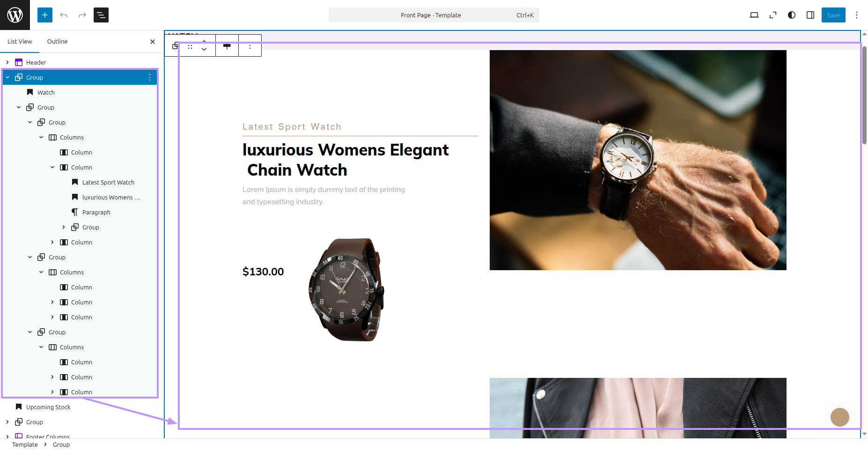Viewport: 868px width, 450px height.
Task: Open the desktop preview view icon
Action: click(754, 15)
